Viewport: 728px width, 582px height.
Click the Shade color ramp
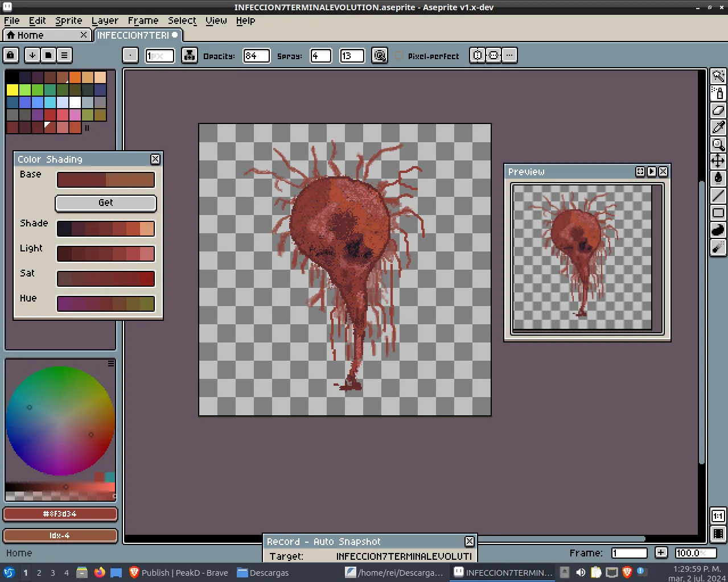pyautogui.click(x=106, y=229)
